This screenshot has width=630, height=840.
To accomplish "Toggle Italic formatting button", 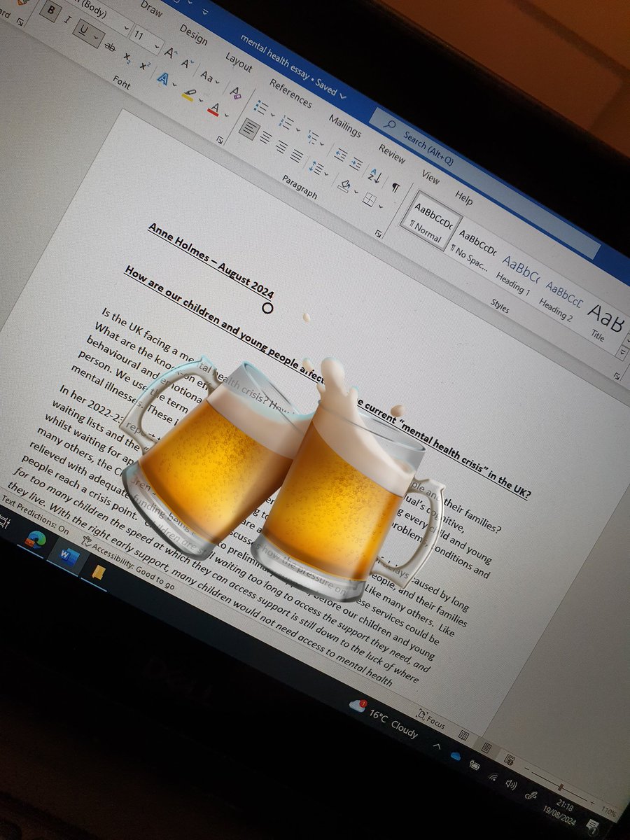I will coord(67,21).
